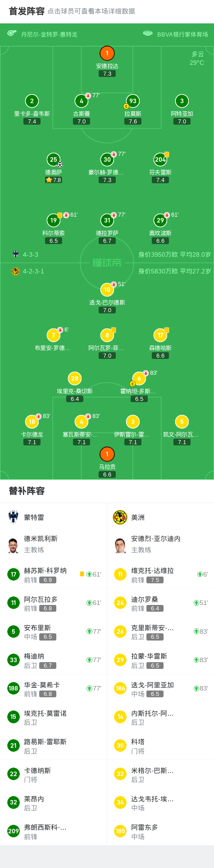Select substitute 迪尔罗桑 number 24
The width and height of the screenshot is (214, 868).
(x=120, y=603)
